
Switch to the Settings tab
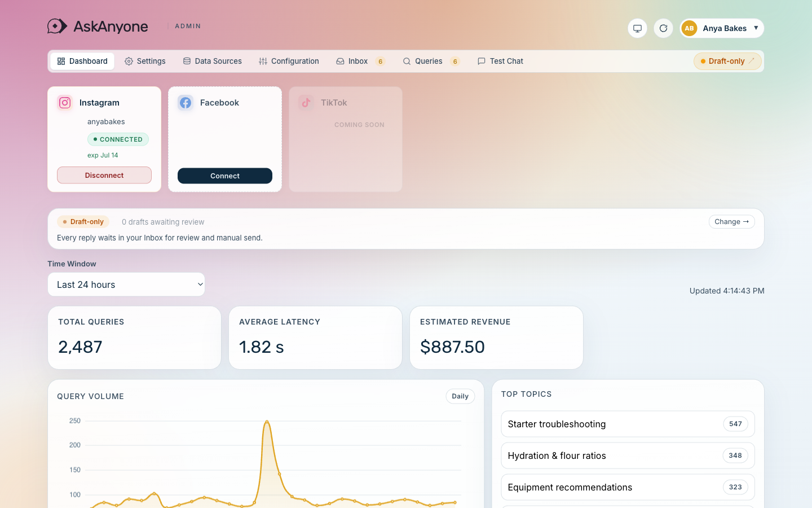coord(145,61)
